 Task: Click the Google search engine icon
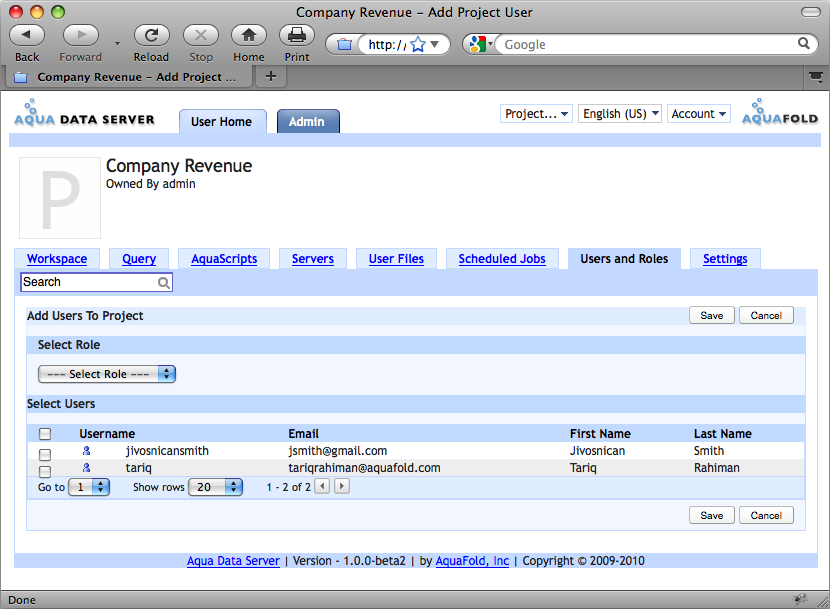click(477, 44)
